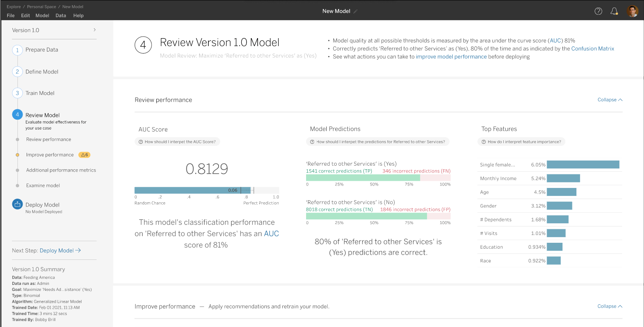The width and height of the screenshot is (644, 327).
Task: Expand the Version 1.0 chevron
Action: tap(94, 30)
